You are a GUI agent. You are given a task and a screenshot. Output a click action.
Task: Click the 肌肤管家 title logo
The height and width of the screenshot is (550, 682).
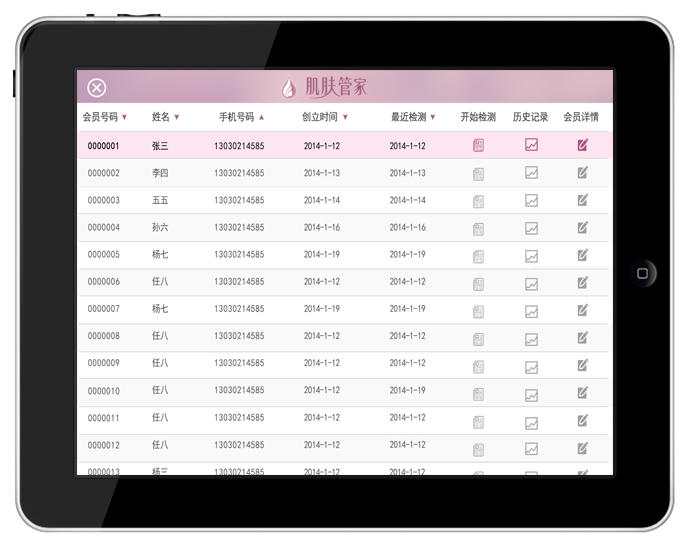tap(325, 88)
